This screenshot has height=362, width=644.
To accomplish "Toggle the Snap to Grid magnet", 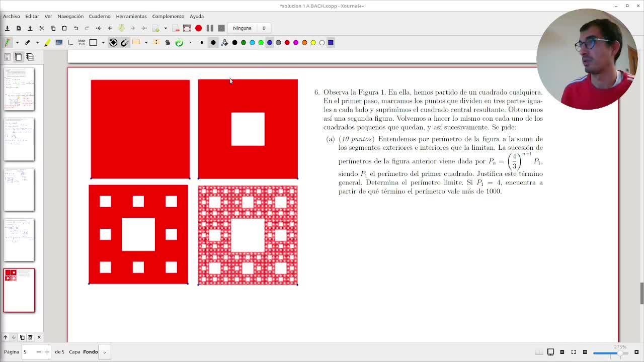I will click(x=124, y=43).
